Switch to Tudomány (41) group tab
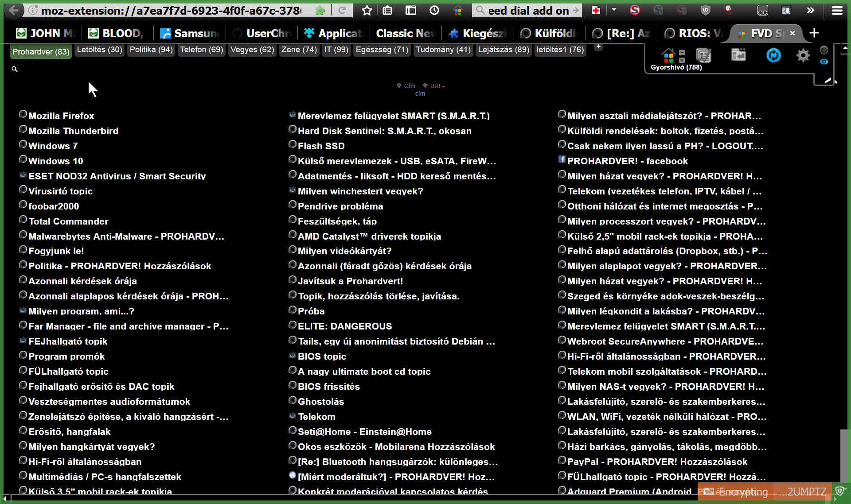 (443, 50)
